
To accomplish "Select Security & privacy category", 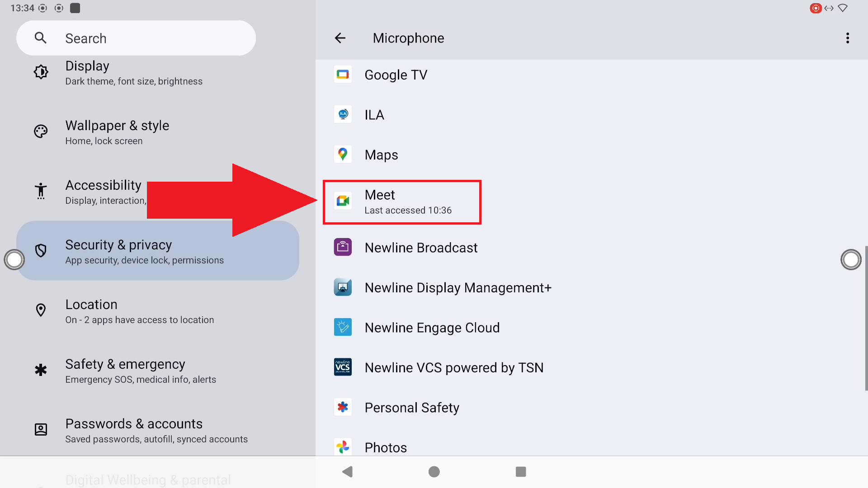I will (144, 251).
